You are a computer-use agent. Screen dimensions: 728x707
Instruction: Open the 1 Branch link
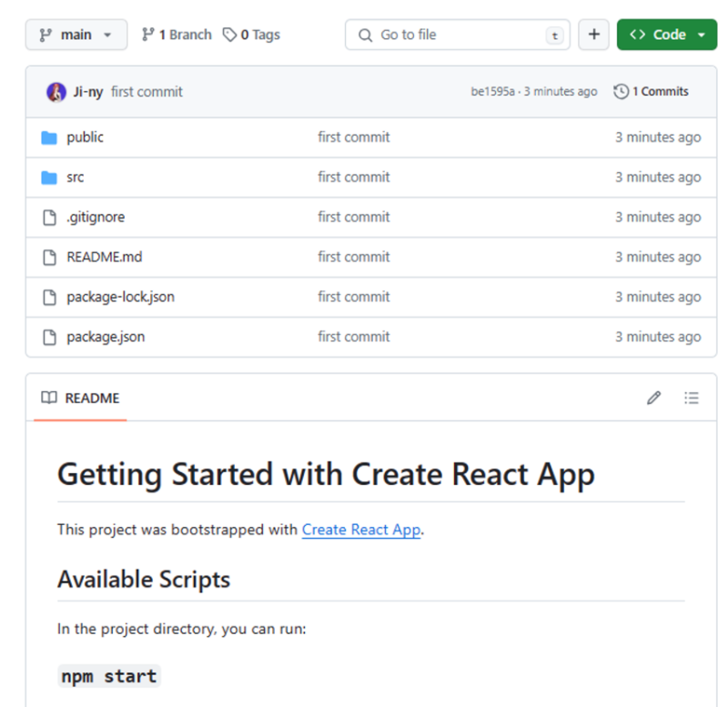click(x=177, y=35)
